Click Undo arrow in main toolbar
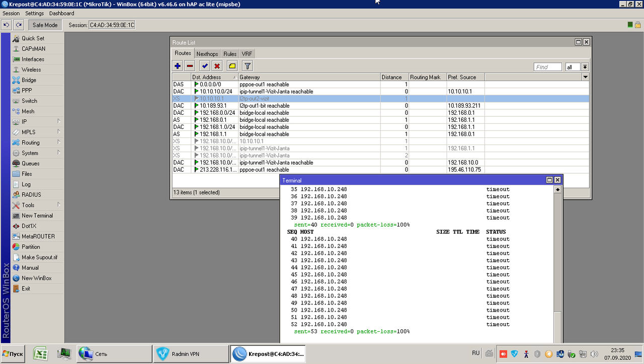The image size is (644, 364). coord(7,25)
